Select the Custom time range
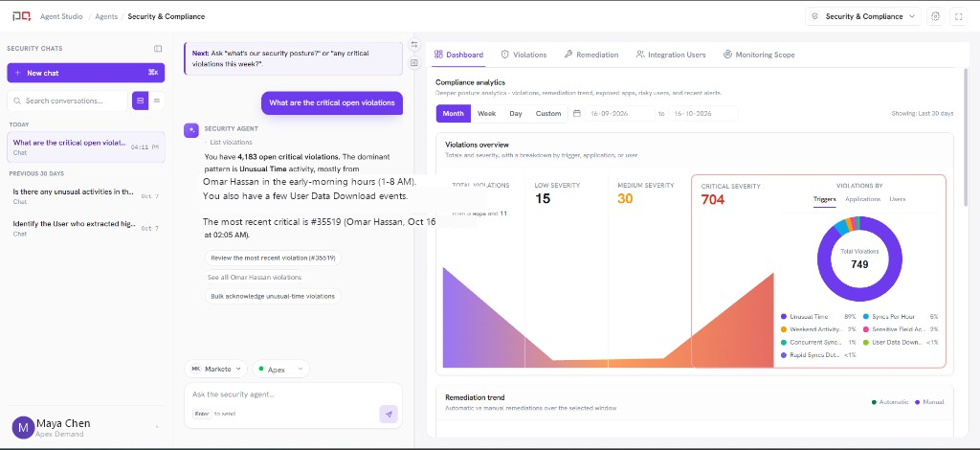The image size is (980, 450). [548, 114]
